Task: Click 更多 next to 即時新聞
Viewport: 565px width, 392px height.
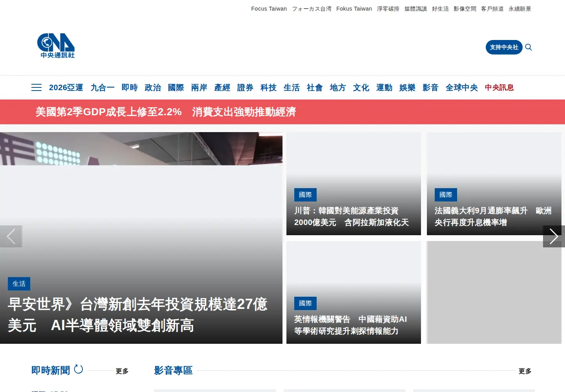Action: [122, 371]
